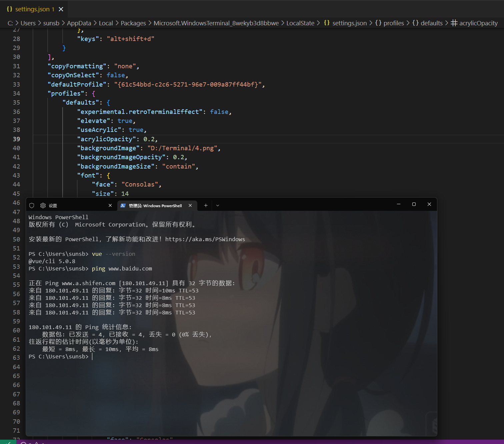Open a new terminal tab with plus
The height and width of the screenshot is (444, 504).
pos(206,206)
